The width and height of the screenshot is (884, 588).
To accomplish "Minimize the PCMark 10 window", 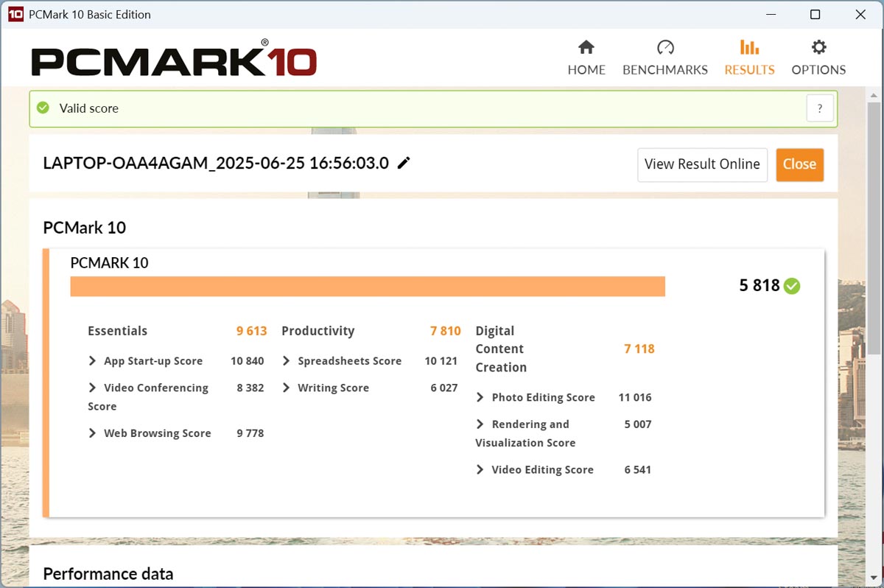I will click(x=771, y=14).
